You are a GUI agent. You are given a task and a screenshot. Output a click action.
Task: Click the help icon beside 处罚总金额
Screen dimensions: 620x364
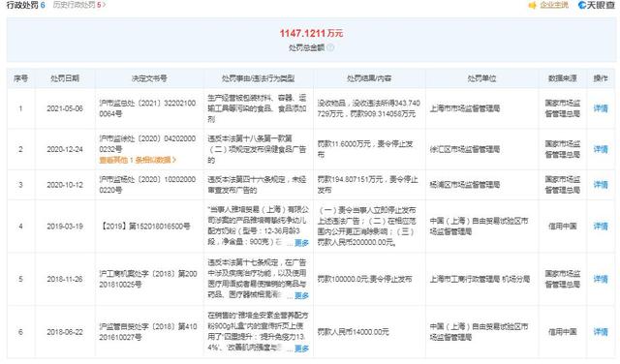pos(330,47)
